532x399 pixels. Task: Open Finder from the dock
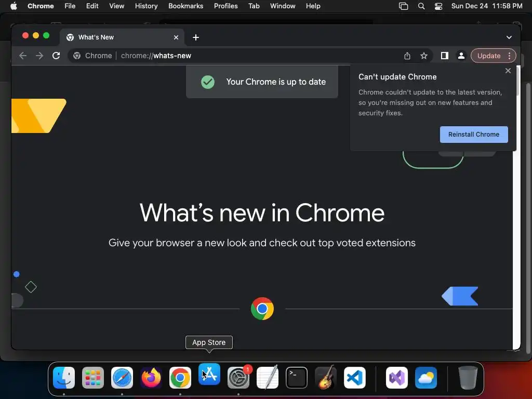click(x=64, y=378)
